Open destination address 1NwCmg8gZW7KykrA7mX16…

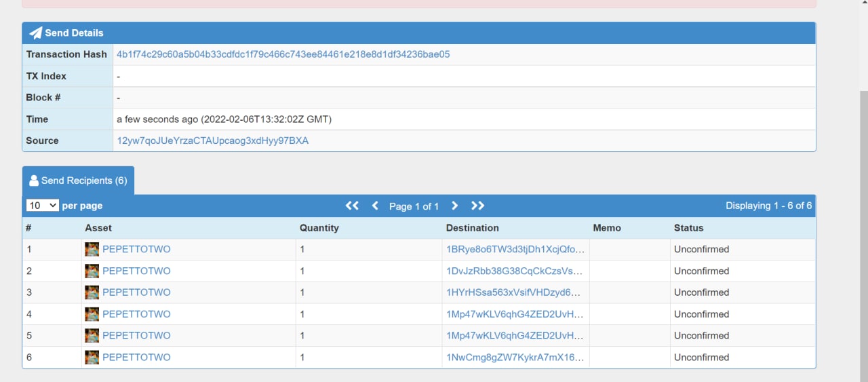[x=515, y=357]
